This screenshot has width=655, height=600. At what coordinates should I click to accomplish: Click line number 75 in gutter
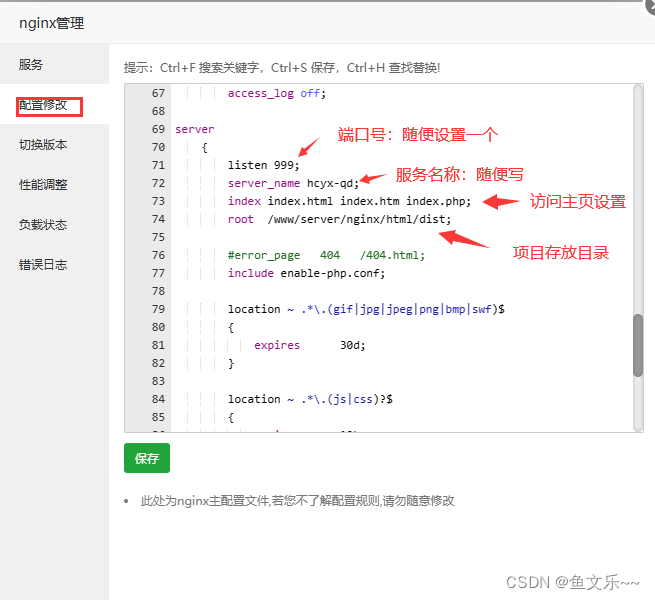click(x=158, y=237)
